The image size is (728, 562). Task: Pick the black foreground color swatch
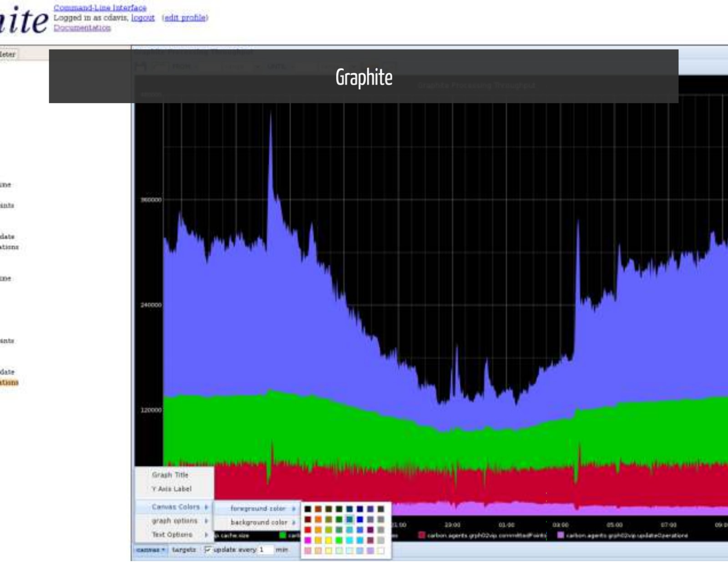click(308, 509)
